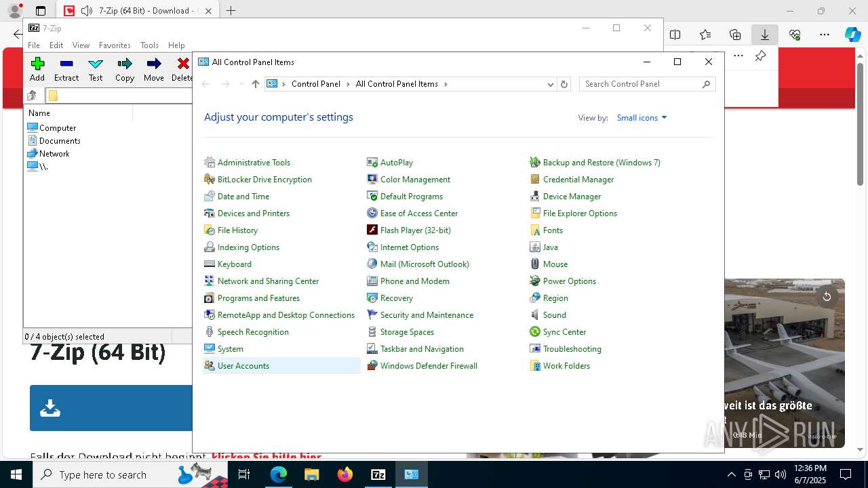The height and width of the screenshot is (488, 868).
Task: Open Task View on taskbar
Action: pyautogui.click(x=245, y=474)
